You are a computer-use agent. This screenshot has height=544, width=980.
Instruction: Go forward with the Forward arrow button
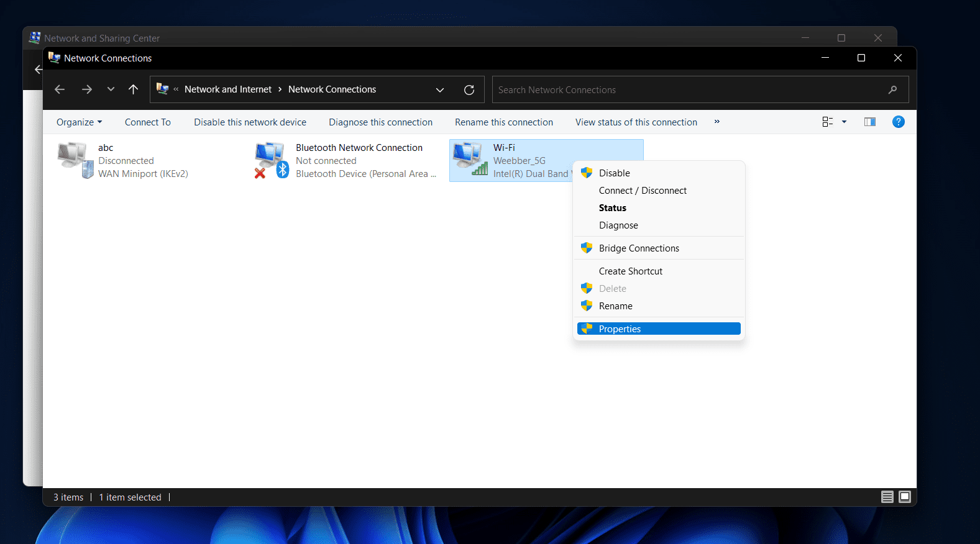tap(87, 89)
